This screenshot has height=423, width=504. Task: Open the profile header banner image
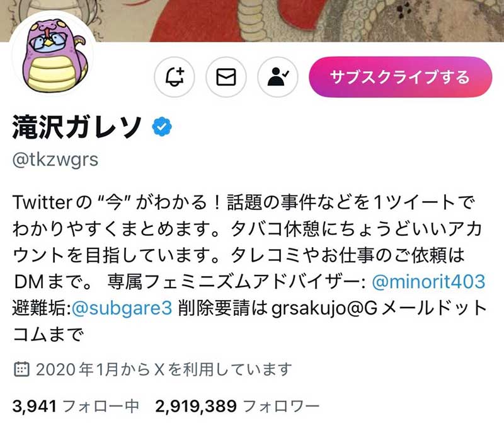pyautogui.click(x=252, y=21)
